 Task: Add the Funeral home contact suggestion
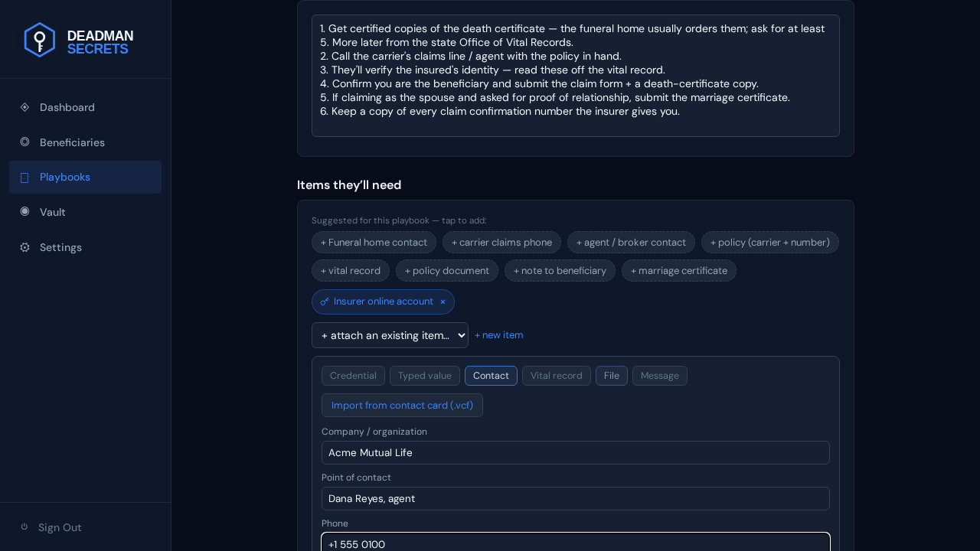coord(374,243)
